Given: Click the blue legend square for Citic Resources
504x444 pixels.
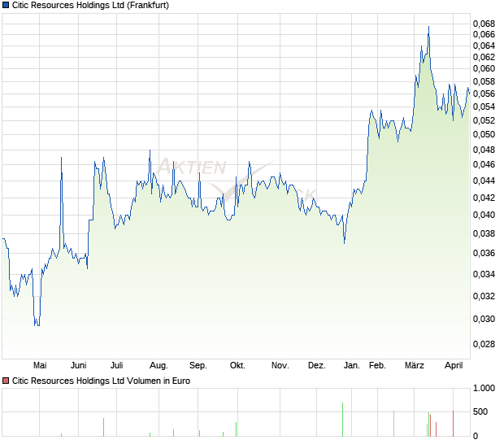Looking at the screenshot, I should coord(6,5).
